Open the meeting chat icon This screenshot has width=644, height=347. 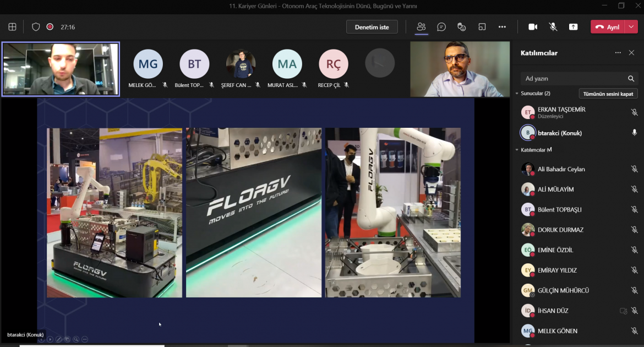pos(441,27)
